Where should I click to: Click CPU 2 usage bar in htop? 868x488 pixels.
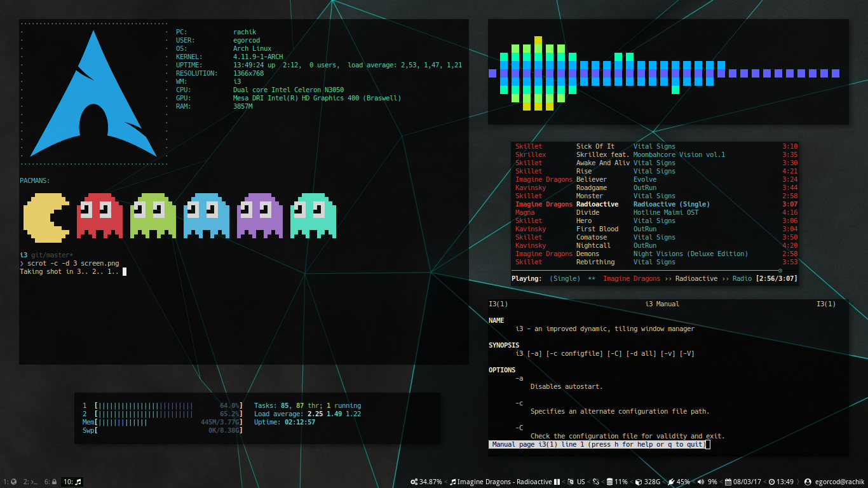pyautogui.click(x=162, y=414)
